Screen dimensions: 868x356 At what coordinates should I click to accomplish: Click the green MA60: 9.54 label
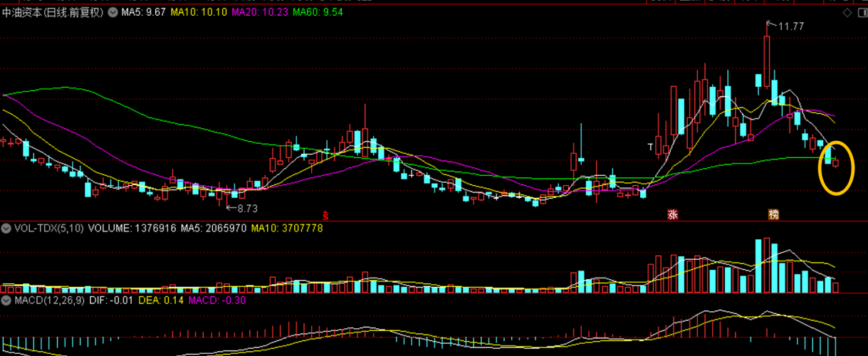click(x=318, y=13)
